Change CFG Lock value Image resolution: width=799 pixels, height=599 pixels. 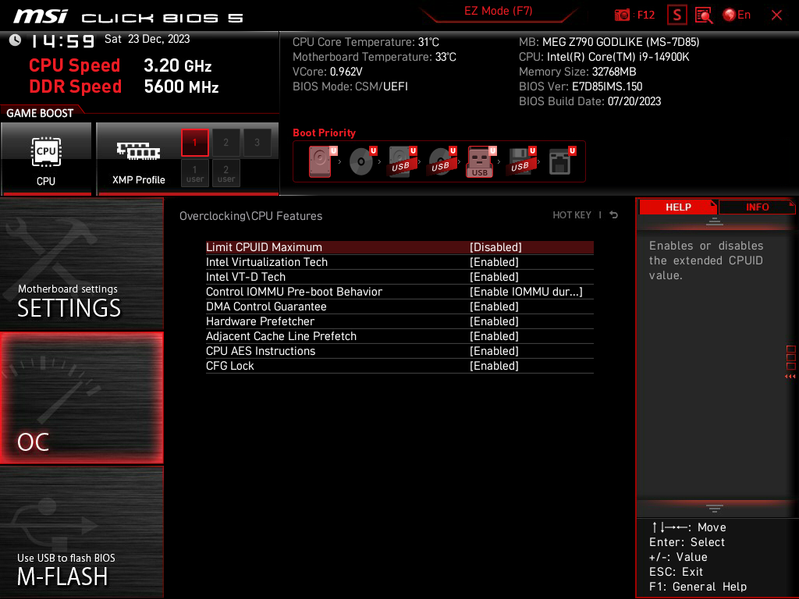click(494, 365)
